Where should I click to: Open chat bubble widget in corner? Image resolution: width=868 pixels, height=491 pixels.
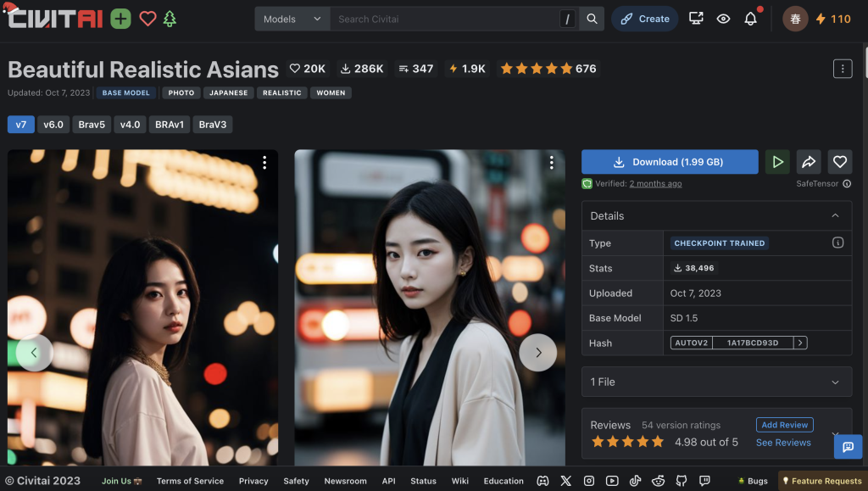tap(848, 447)
